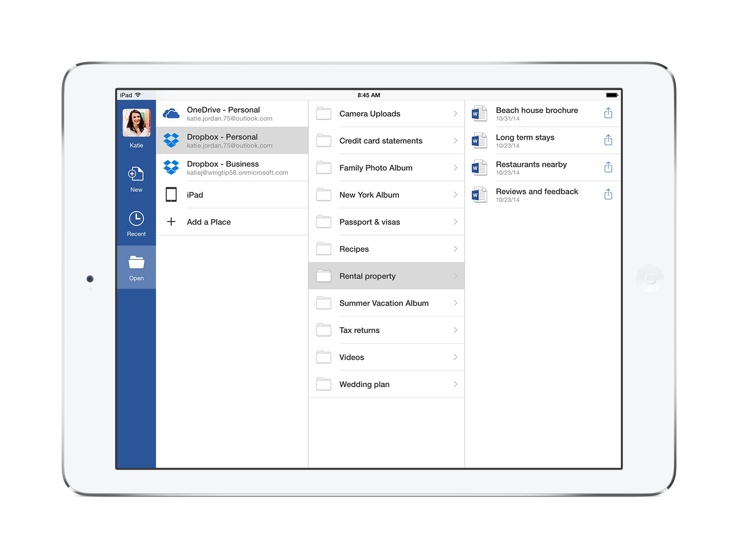Click the Open folder icon in sidebar
Viewport: 738px width, 560px height.
click(x=136, y=263)
